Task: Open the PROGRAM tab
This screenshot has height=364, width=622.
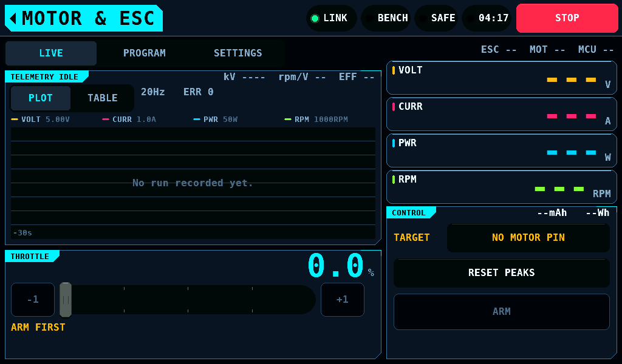Action: click(145, 53)
